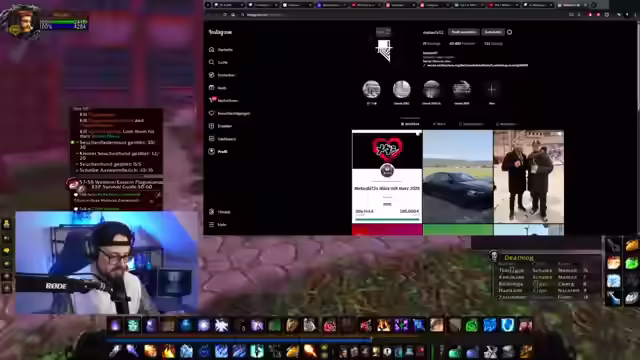Click the streamer webcam overlay
Viewport: 640px width, 360px height.
[x=107, y=262]
